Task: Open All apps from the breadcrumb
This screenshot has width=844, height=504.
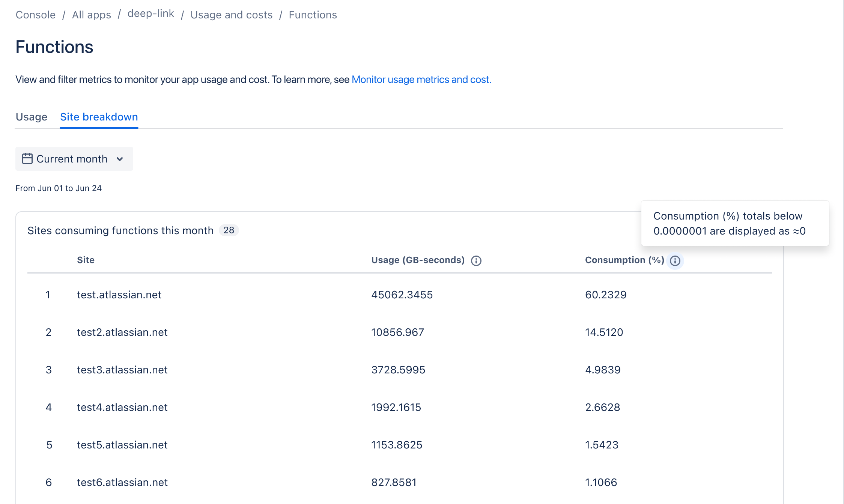Action: click(x=91, y=15)
